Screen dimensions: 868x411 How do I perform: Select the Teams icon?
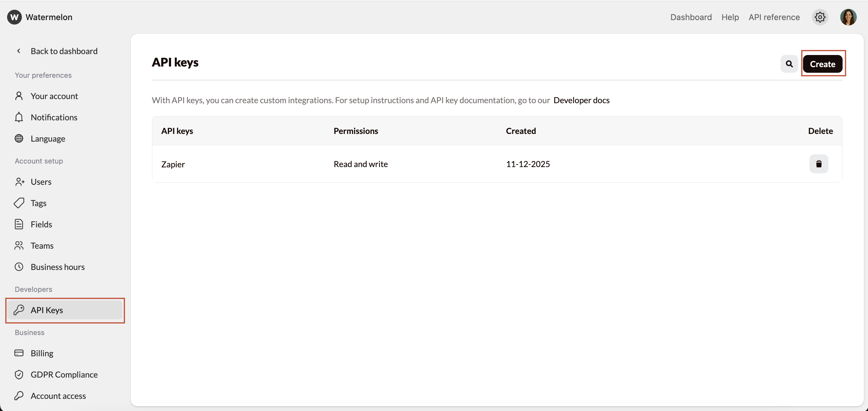click(19, 245)
